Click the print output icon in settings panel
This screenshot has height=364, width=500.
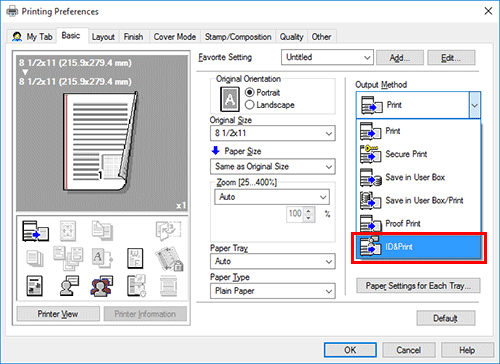pos(35,231)
